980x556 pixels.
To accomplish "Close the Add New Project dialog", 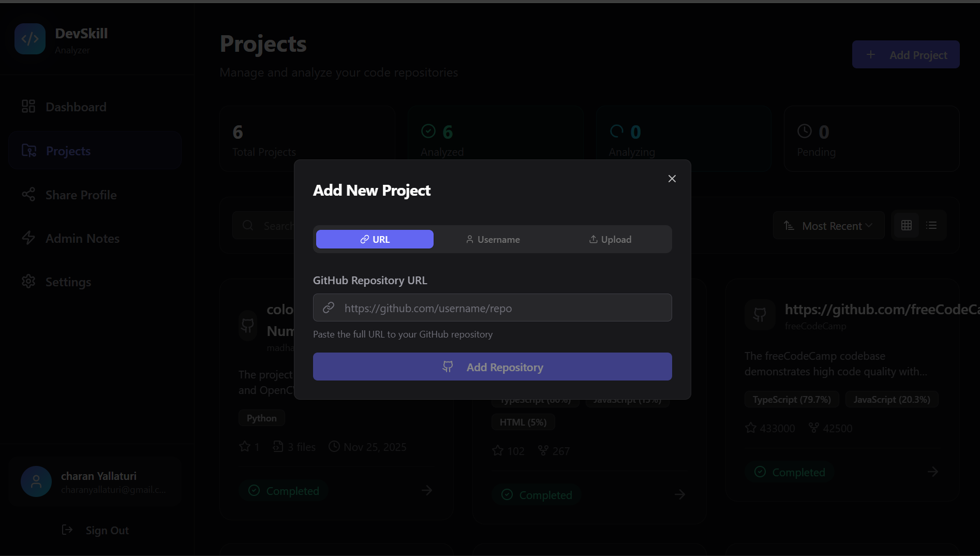I will pos(672,179).
